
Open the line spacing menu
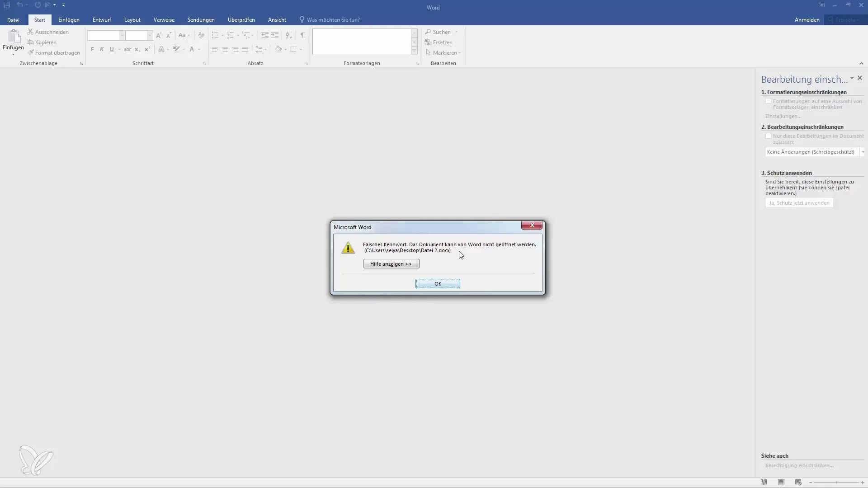point(261,49)
